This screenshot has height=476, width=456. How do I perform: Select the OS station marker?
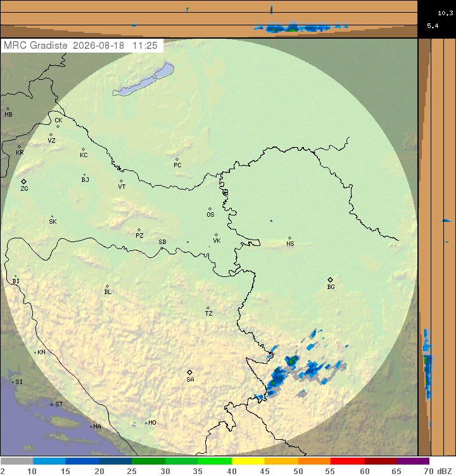coord(210,209)
